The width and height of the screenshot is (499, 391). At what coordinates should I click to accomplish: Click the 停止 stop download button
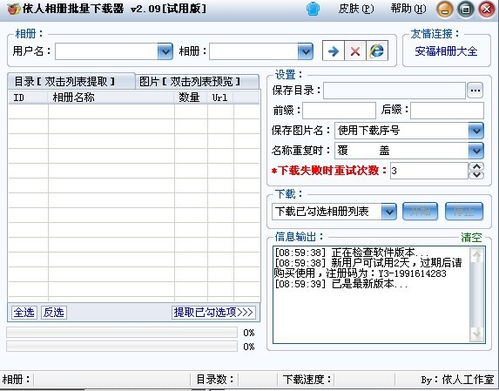464,211
